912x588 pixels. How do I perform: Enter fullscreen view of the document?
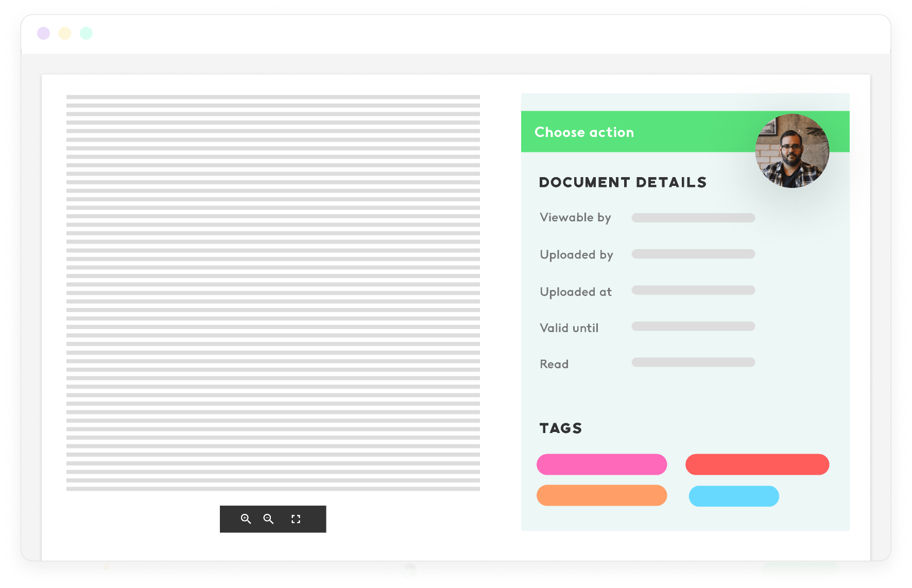pos(296,519)
